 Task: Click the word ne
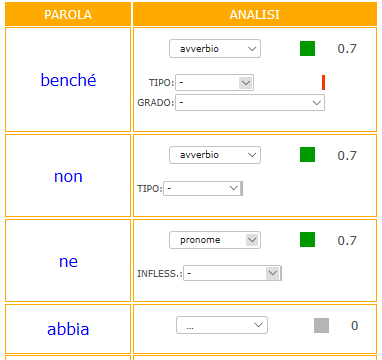(68, 262)
